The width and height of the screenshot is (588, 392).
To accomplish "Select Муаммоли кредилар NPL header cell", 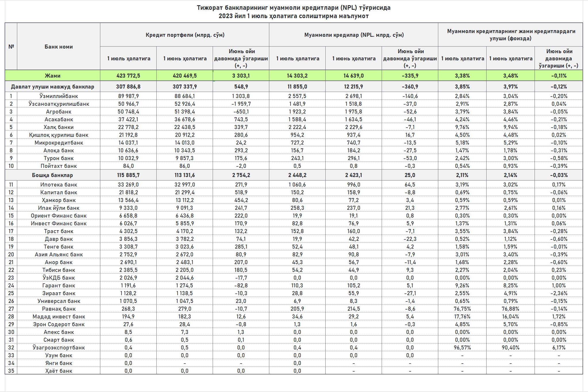I will tap(354, 35).
